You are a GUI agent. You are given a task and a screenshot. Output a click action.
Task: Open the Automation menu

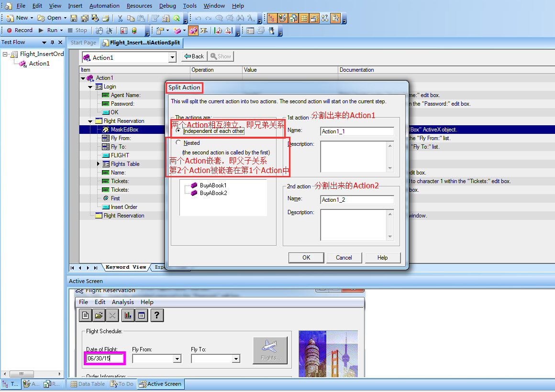[104, 6]
